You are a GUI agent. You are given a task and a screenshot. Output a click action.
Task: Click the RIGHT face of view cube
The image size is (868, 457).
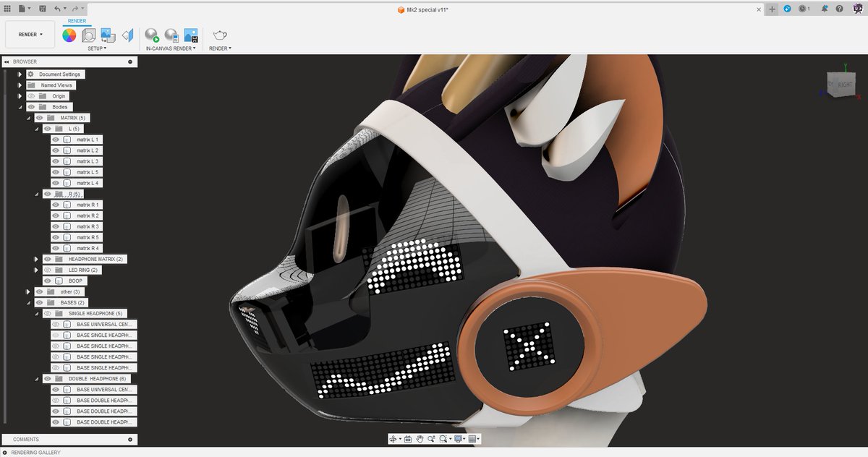point(845,85)
